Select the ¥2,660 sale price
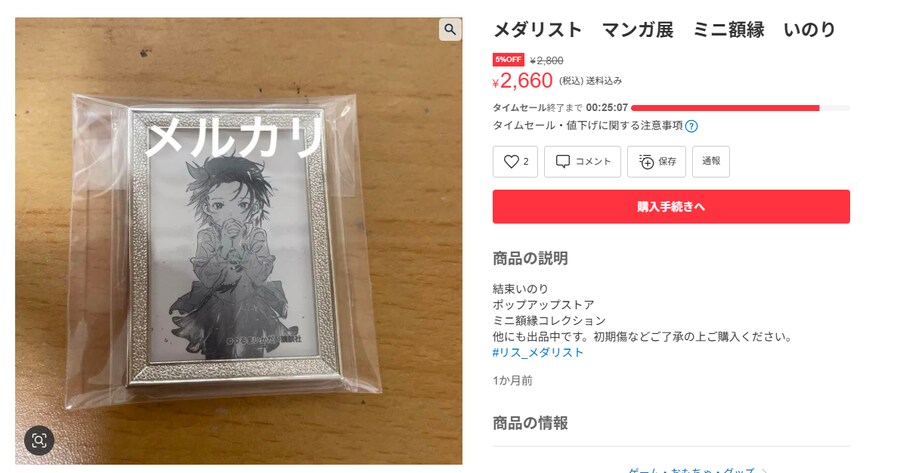The height and width of the screenshot is (473, 900). tap(522, 81)
